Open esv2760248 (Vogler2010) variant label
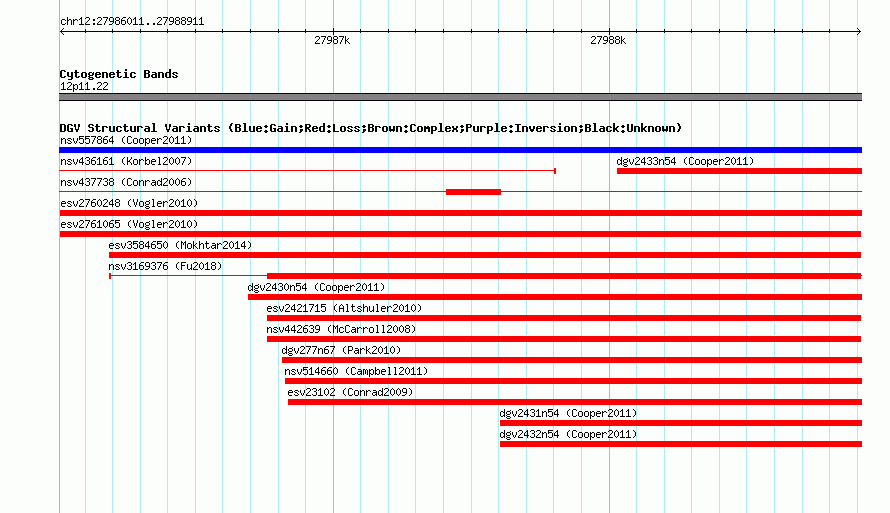This screenshot has height=513, width=890. [129, 203]
